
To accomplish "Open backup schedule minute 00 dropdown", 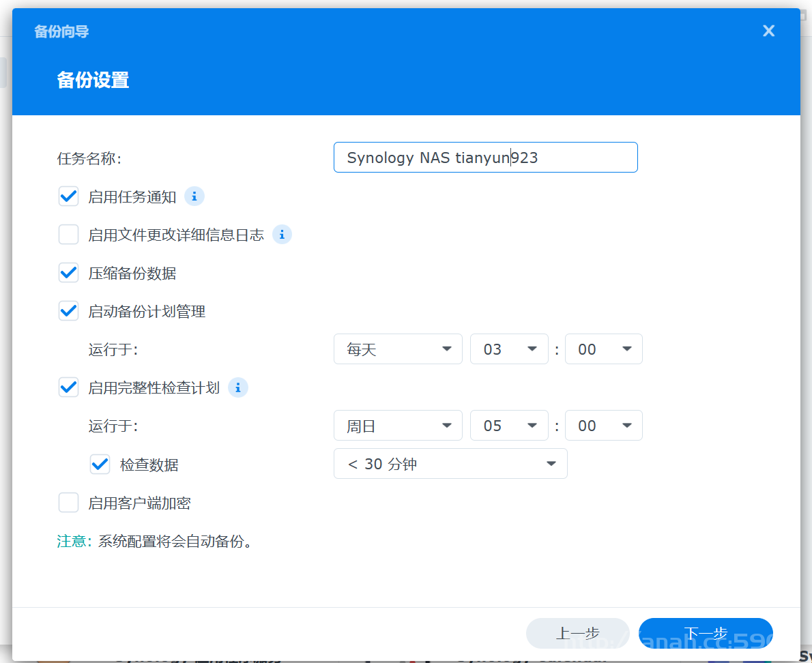I will coord(604,349).
